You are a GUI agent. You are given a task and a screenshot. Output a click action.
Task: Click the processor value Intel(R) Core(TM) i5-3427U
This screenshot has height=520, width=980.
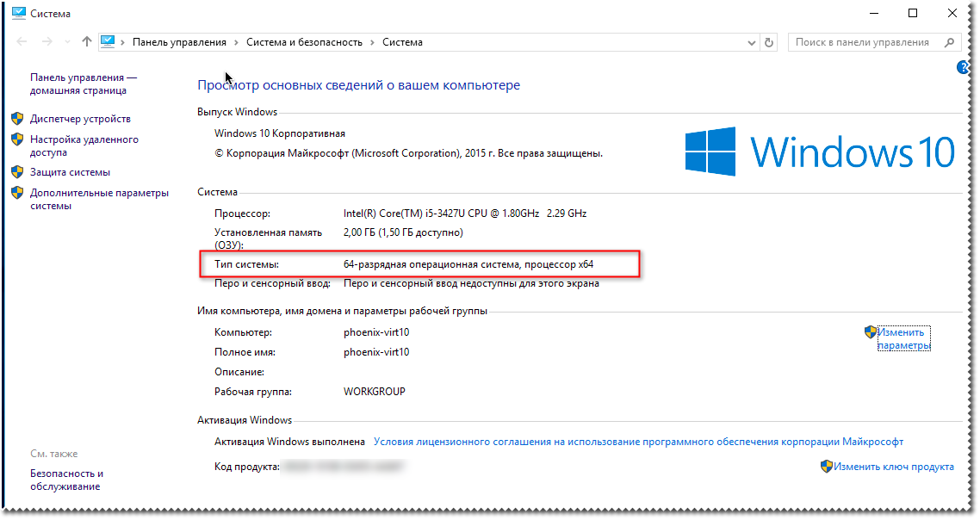[x=465, y=214]
